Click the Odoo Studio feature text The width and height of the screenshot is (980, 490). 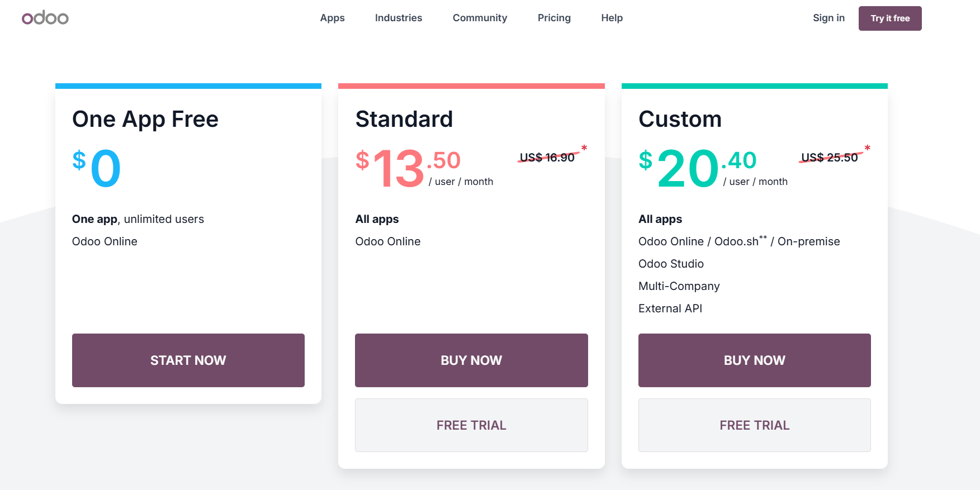point(671,264)
